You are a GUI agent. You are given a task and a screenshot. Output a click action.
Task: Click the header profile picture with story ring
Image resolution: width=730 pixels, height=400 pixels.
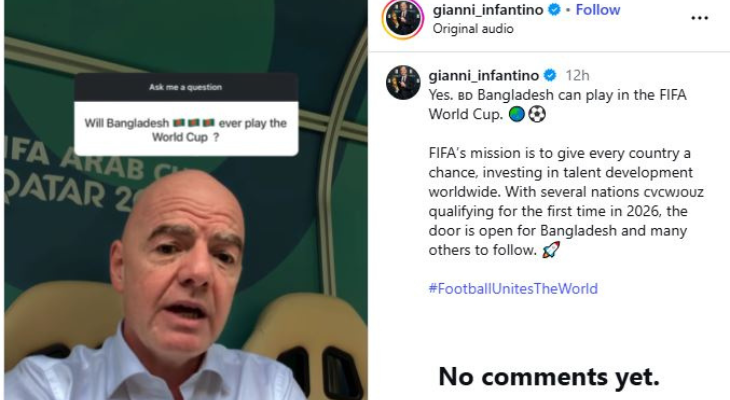point(403,19)
